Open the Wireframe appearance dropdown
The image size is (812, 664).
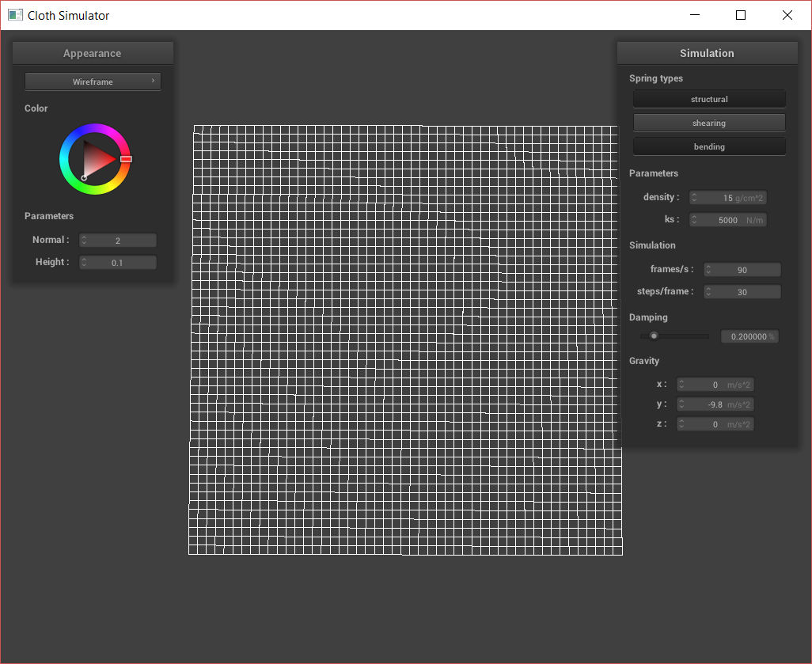pos(93,82)
